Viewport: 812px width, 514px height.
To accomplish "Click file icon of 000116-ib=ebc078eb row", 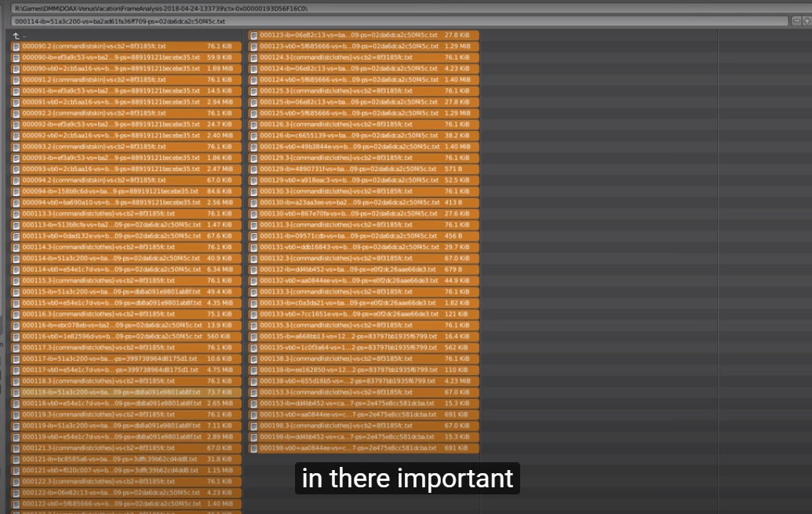I will pyautogui.click(x=16, y=326).
